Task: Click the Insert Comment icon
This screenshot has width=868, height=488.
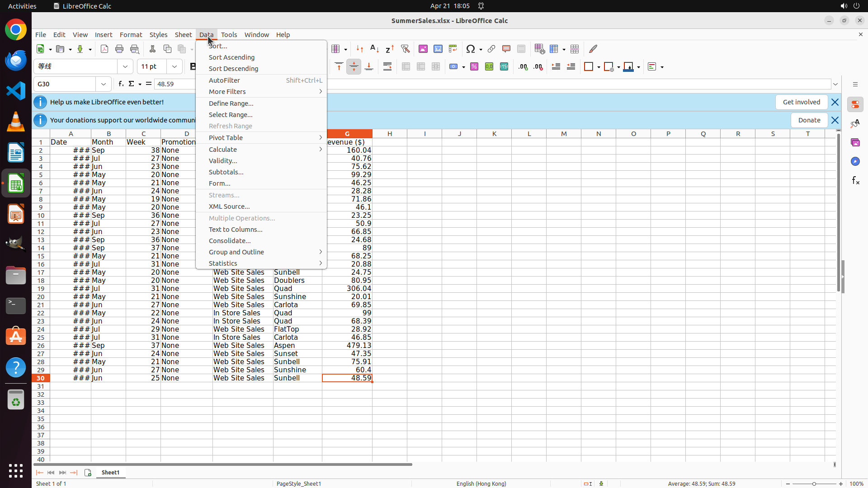Action: tap(506, 49)
